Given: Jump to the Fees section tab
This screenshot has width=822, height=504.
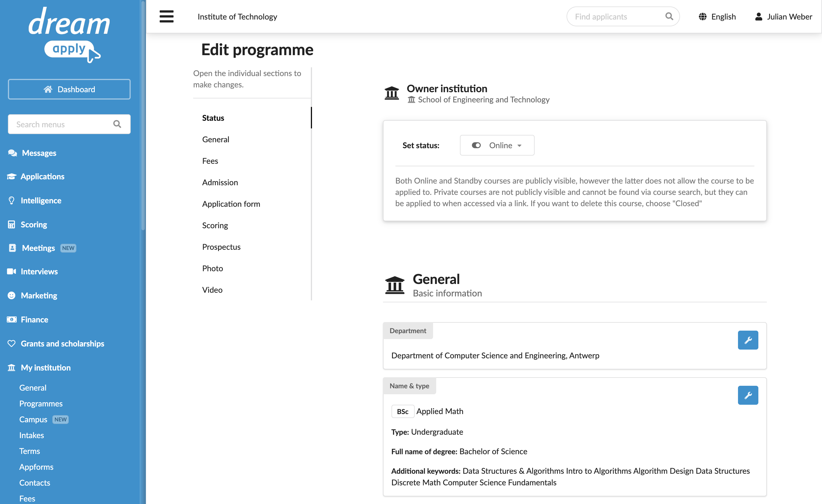Looking at the screenshot, I should click(210, 161).
